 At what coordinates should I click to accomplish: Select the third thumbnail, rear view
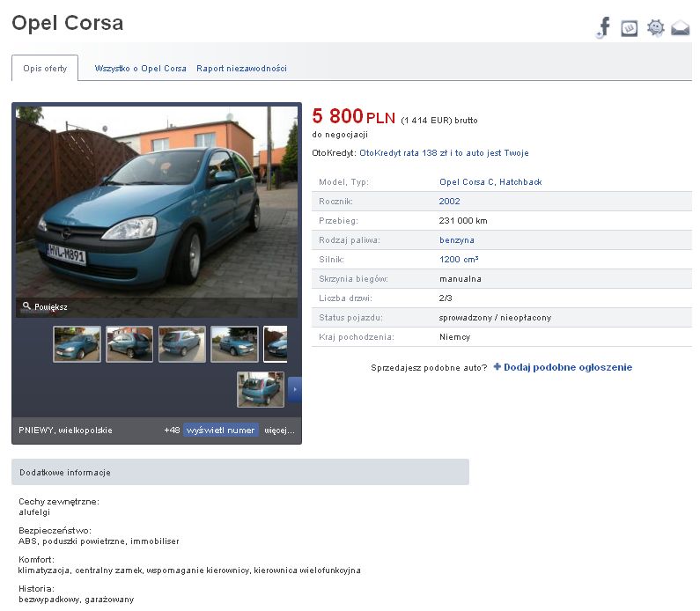pos(182,344)
